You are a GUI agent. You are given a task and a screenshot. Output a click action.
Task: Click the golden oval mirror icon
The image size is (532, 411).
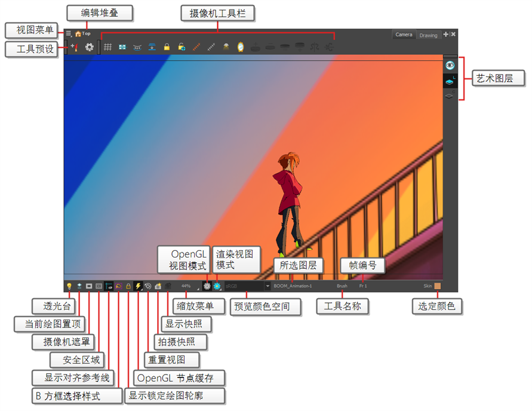241,47
